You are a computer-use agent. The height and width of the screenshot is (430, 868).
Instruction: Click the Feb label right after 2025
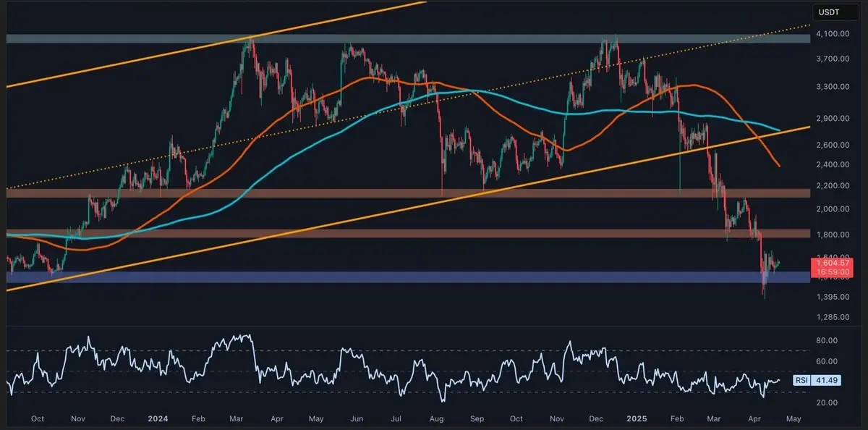[x=676, y=418]
